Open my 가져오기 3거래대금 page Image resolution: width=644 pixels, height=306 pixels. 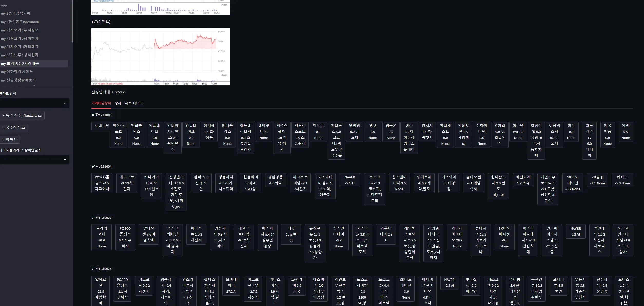click(x=20, y=47)
